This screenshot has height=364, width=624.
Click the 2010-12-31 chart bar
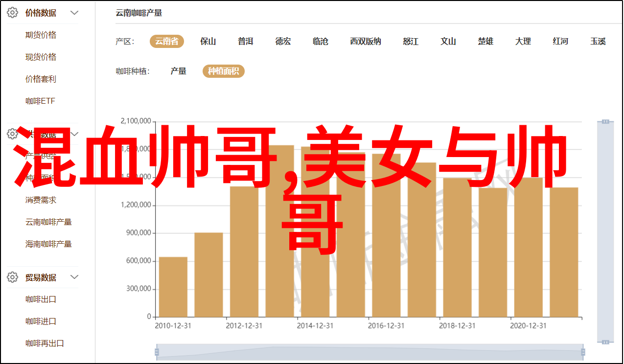[173, 287]
